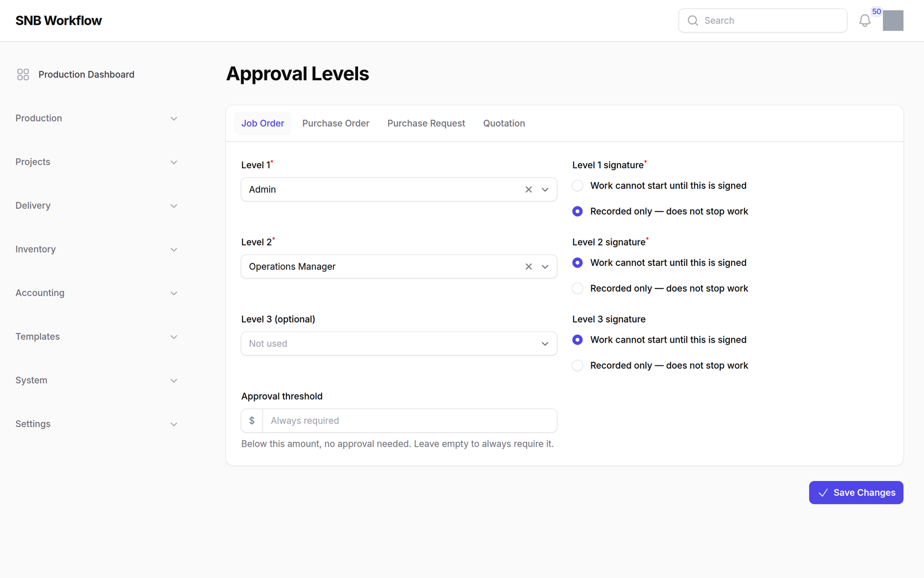Select Level 2 'Recorded only' radio option
The width and height of the screenshot is (924, 578).
[x=577, y=288]
